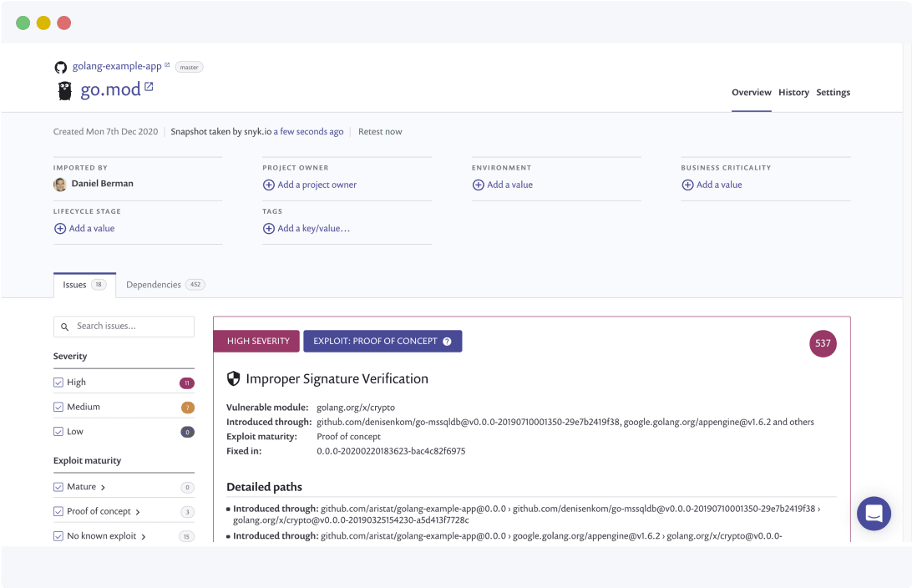Open external link icon next to go.mod
The height and width of the screenshot is (588, 912).
pyautogui.click(x=149, y=87)
